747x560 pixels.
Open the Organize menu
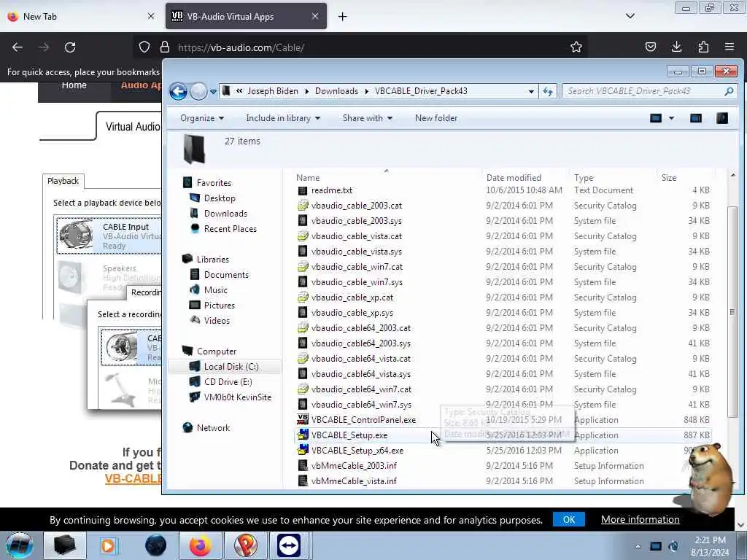coord(201,118)
